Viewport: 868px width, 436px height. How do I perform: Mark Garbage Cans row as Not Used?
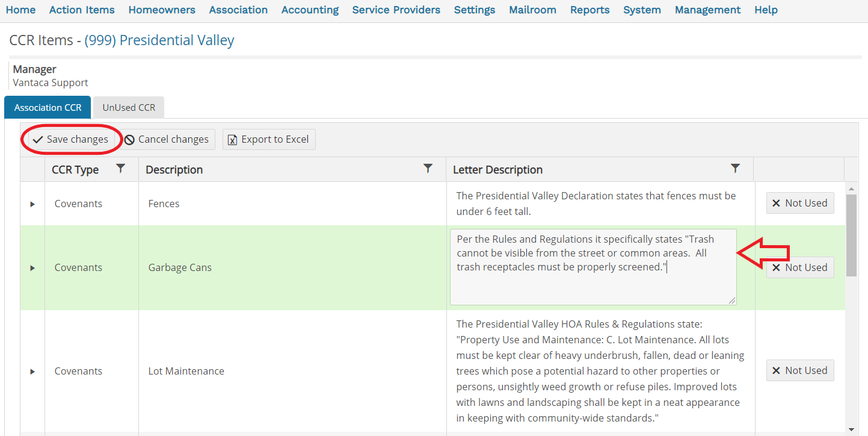tap(800, 267)
